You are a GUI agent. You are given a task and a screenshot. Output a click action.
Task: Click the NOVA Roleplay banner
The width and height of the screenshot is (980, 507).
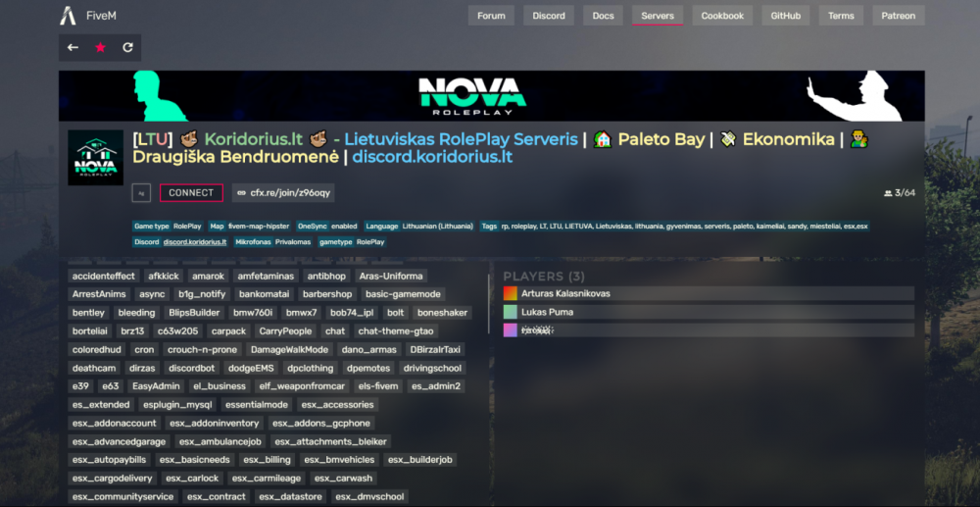point(491,96)
